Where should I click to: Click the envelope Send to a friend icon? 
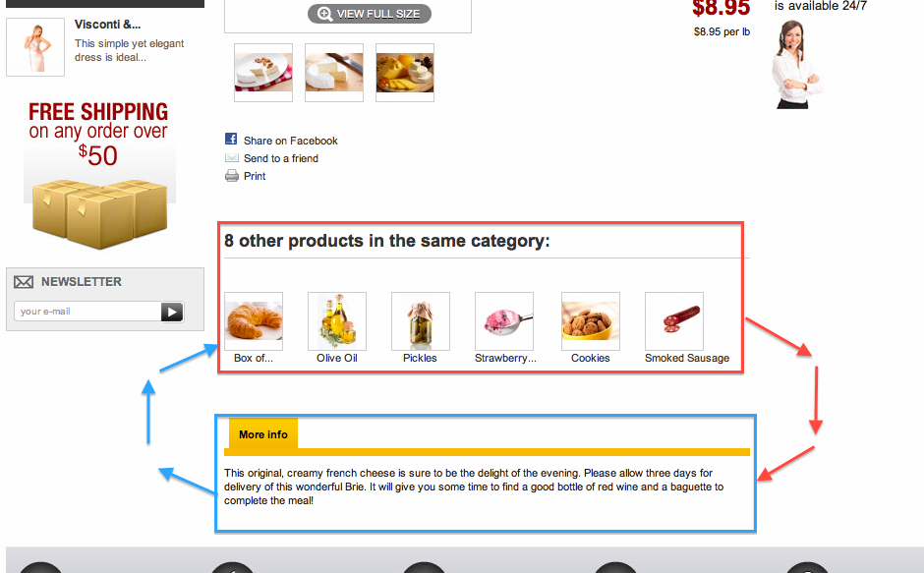232,158
